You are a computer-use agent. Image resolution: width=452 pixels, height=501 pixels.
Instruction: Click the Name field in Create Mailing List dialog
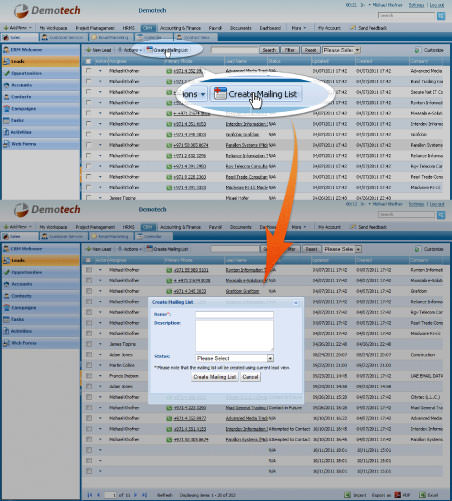click(x=234, y=314)
